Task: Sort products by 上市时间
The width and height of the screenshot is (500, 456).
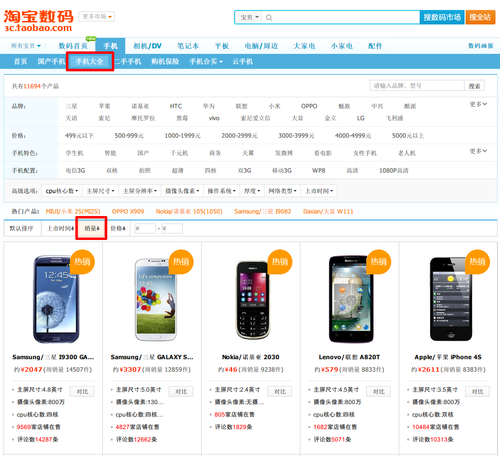Action: coord(60,228)
